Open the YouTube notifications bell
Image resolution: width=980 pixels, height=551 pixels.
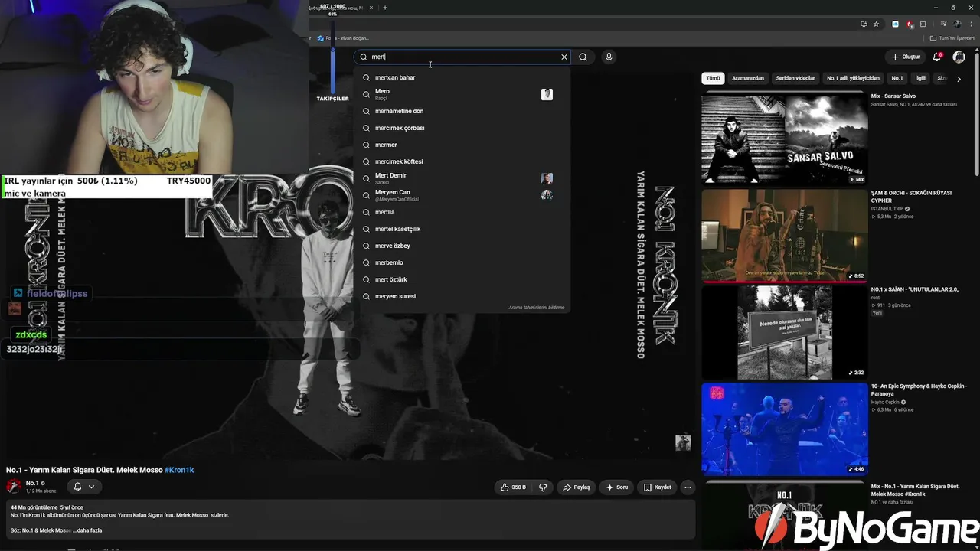[938, 57]
